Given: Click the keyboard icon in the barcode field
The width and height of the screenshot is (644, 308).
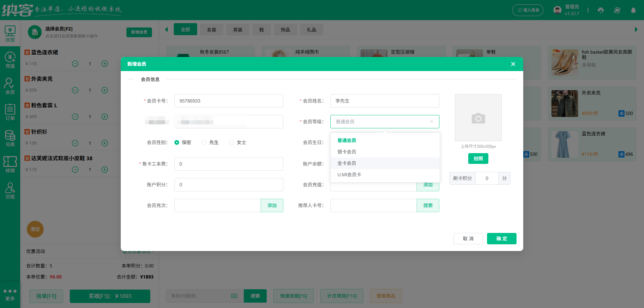Looking at the screenshot, I should 234,296.
